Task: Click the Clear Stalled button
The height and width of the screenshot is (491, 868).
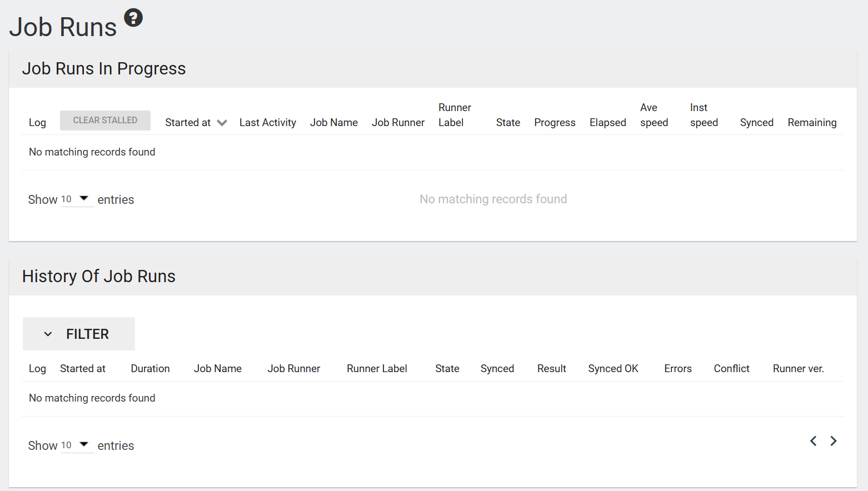Action: pos(105,120)
